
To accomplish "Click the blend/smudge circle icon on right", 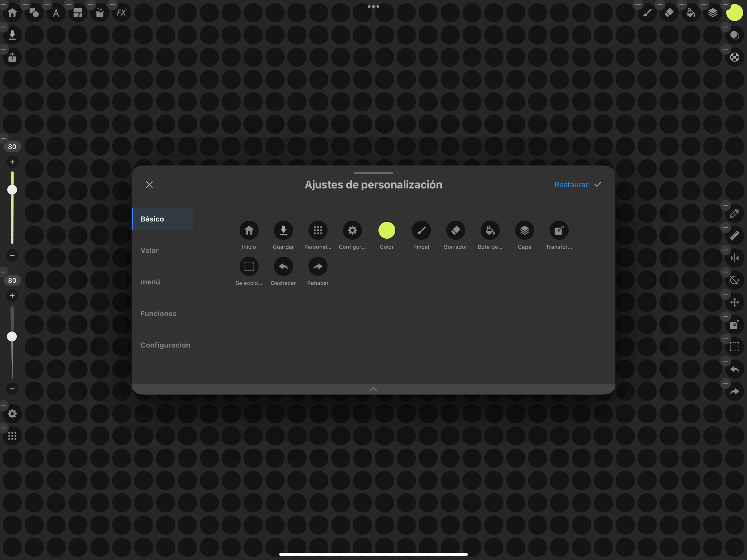I will click(x=734, y=35).
